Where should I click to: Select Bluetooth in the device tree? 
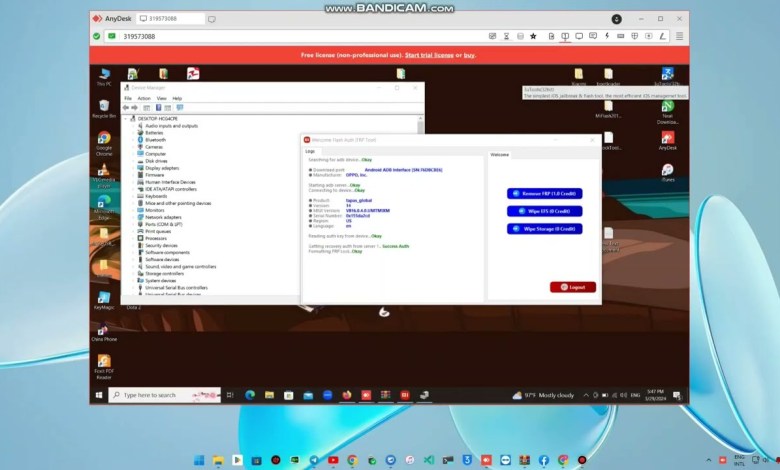pyautogui.click(x=155, y=140)
